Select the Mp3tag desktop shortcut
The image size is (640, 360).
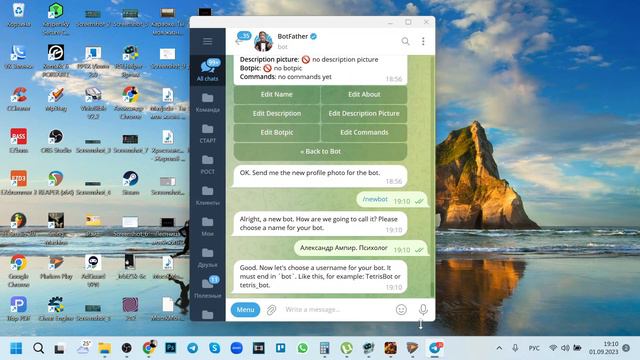[x=56, y=99]
